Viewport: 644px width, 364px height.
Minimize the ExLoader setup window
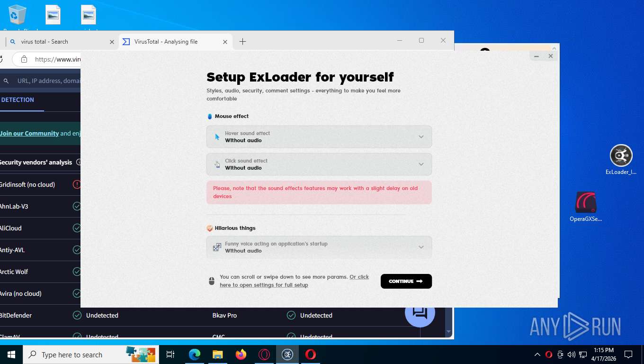coord(537,56)
